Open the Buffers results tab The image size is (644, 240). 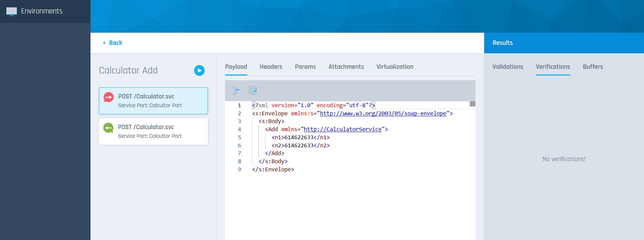(593, 67)
